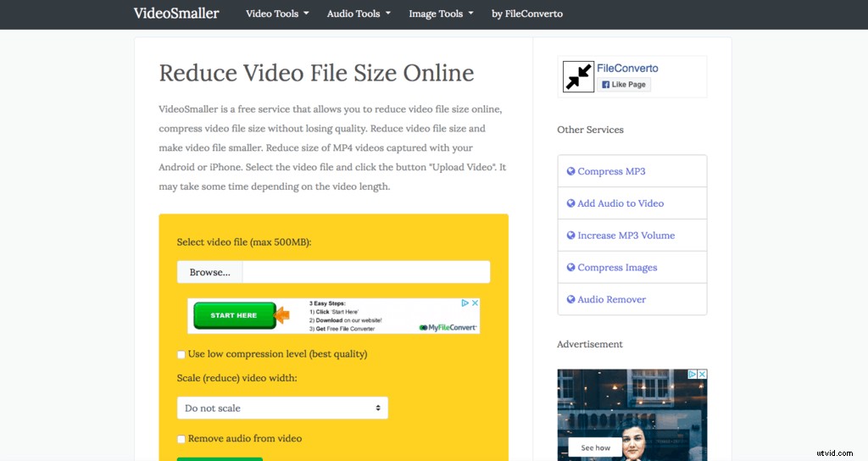Click the FileConverto compress arrows logo
The height and width of the screenshot is (461, 868).
tap(578, 76)
